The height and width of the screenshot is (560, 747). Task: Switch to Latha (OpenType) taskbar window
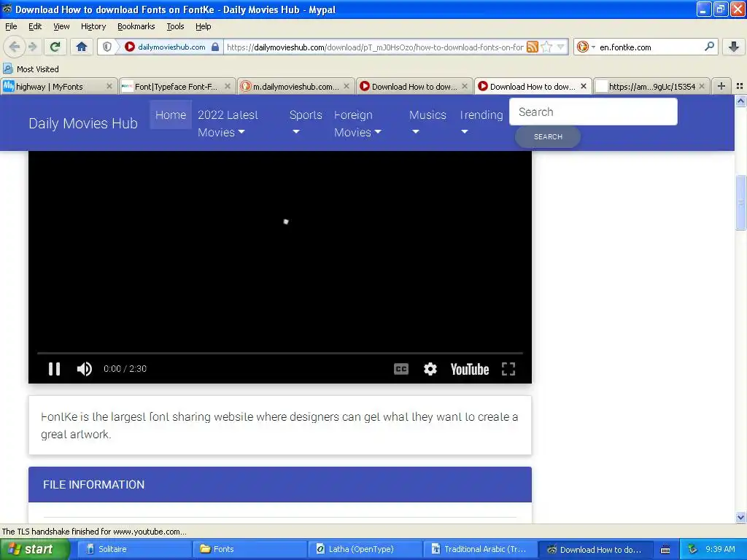365,549
